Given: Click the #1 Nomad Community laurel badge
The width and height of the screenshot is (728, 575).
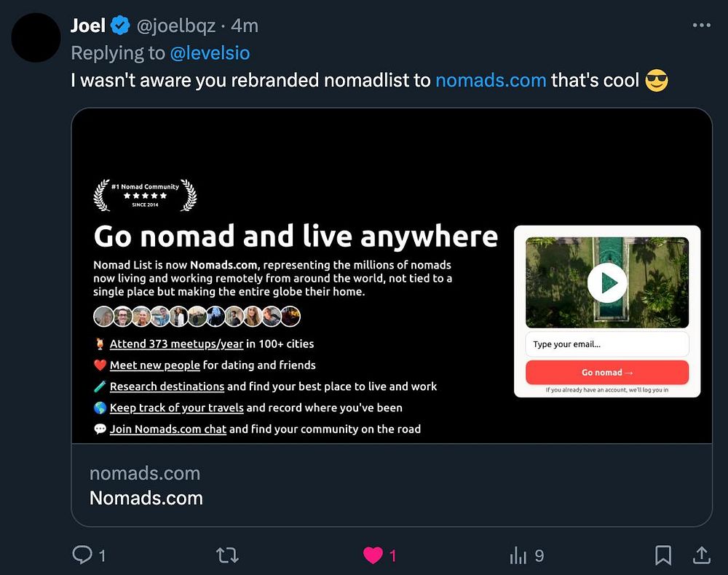Looking at the screenshot, I should [x=145, y=195].
